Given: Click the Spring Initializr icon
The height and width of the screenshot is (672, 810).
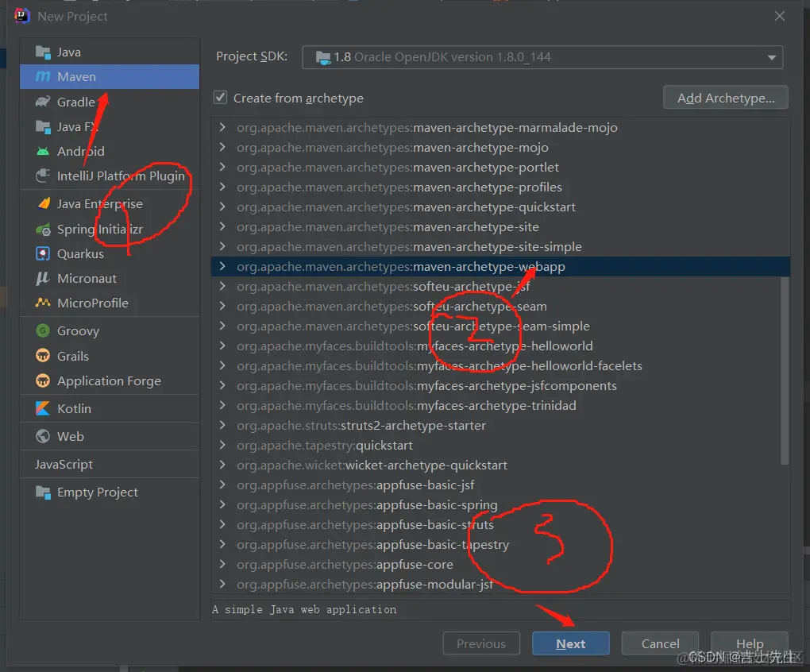Looking at the screenshot, I should tap(43, 229).
